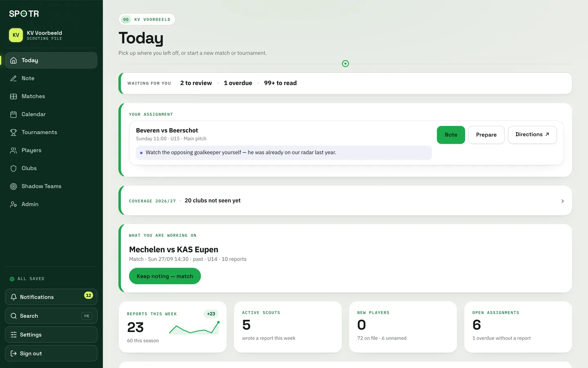
Task: Click the Note pencil icon in sidebar
Action: [x=13, y=79]
